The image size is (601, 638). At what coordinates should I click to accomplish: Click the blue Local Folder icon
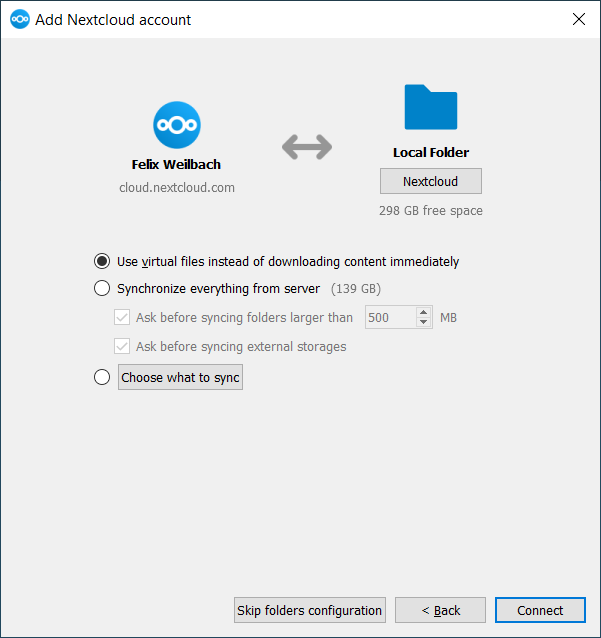pyautogui.click(x=430, y=107)
